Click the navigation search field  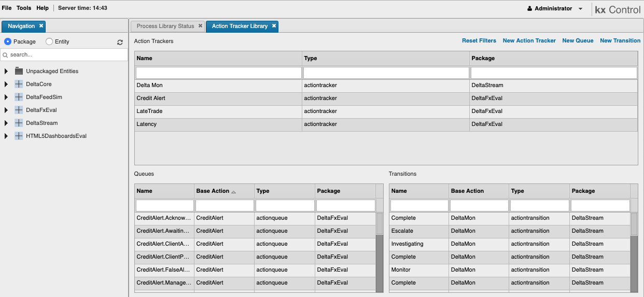(64, 54)
